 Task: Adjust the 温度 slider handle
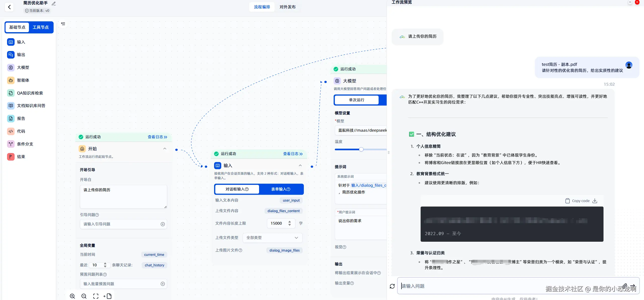[361, 149]
